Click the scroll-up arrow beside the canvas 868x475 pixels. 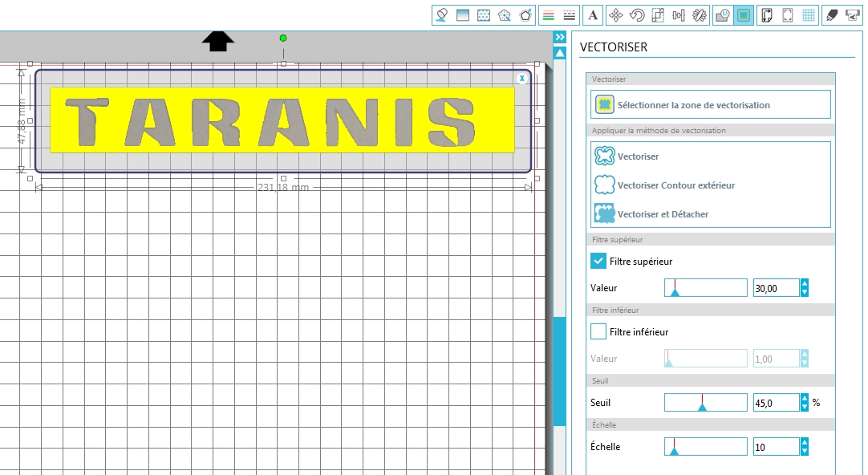pyautogui.click(x=560, y=53)
